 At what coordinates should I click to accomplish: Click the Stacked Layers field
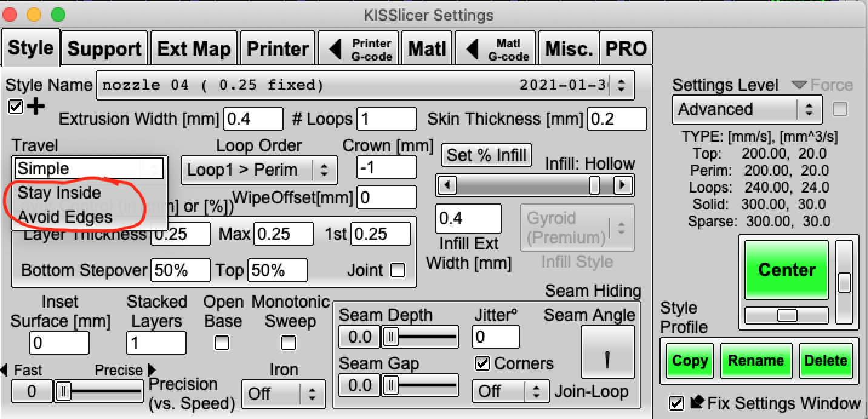[156, 343]
